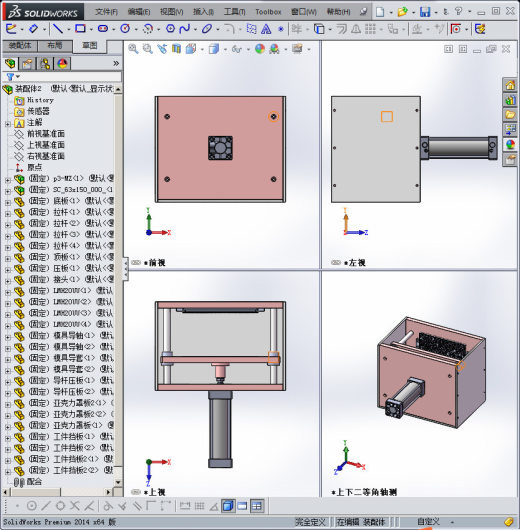The width and height of the screenshot is (520, 530).
Task: Select the 前视基准面 plane
Action: (46, 134)
